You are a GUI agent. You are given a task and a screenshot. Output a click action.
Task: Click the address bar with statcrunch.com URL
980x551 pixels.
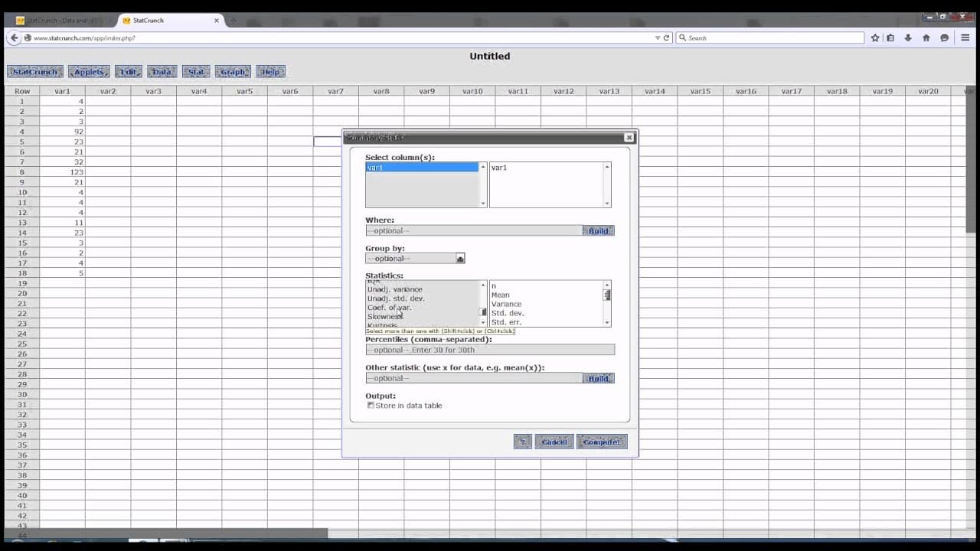pos(341,37)
